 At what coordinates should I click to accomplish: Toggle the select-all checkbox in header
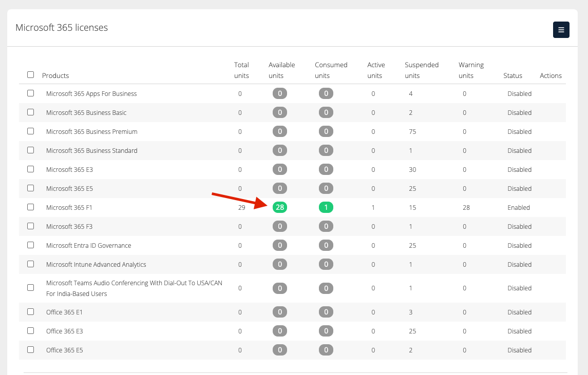30,75
